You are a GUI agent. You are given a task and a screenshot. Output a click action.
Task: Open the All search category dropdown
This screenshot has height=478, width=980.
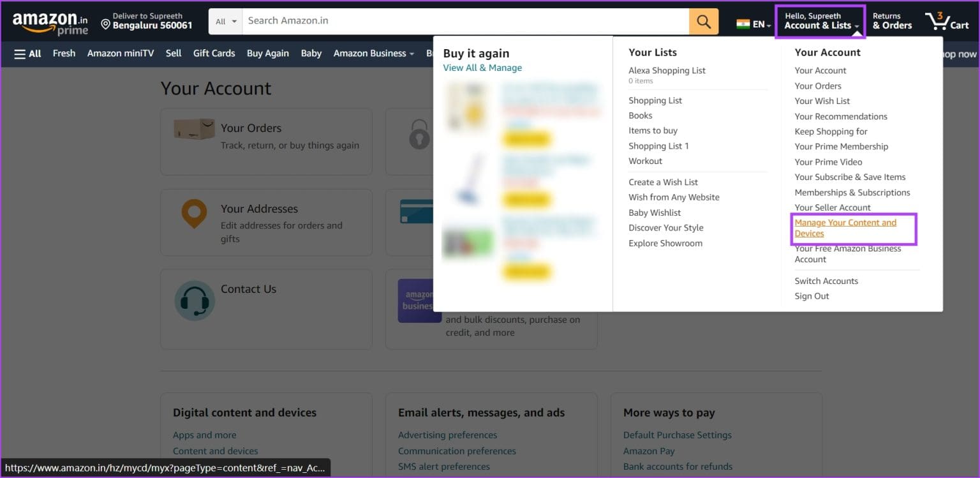(225, 21)
